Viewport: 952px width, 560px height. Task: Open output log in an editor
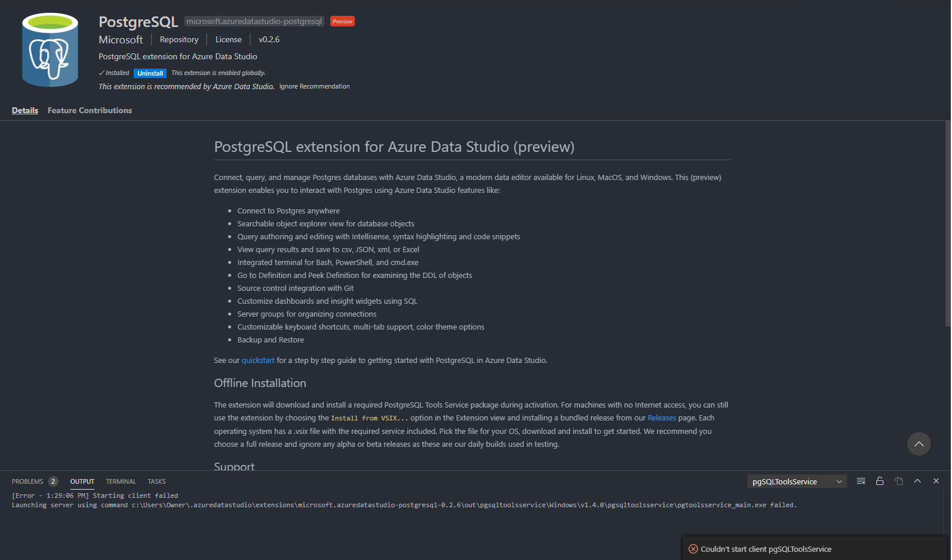pyautogui.click(x=898, y=481)
